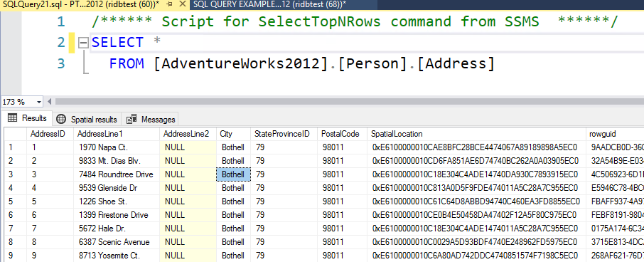Select the rowguid column header
The height and width of the screenshot is (262, 644).
point(616,134)
